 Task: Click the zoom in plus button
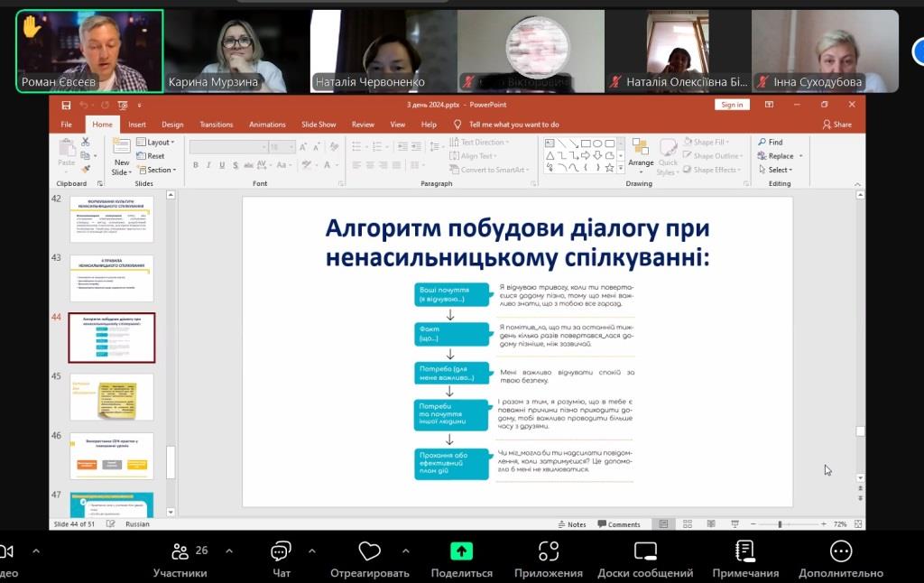point(823,524)
